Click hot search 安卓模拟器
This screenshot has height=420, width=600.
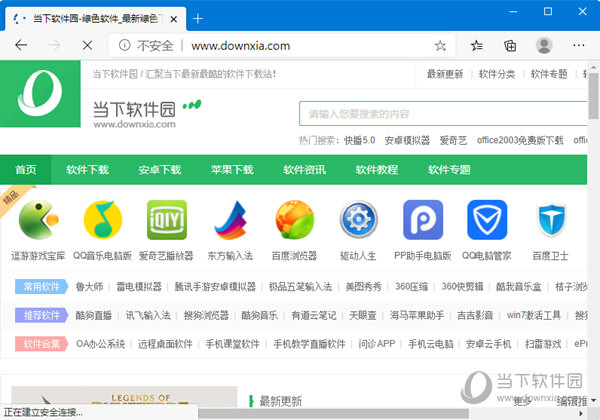click(407, 141)
